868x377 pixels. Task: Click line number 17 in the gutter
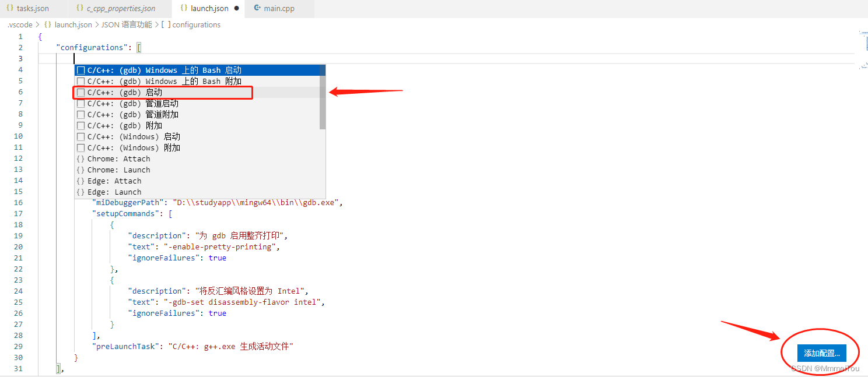pos(18,214)
